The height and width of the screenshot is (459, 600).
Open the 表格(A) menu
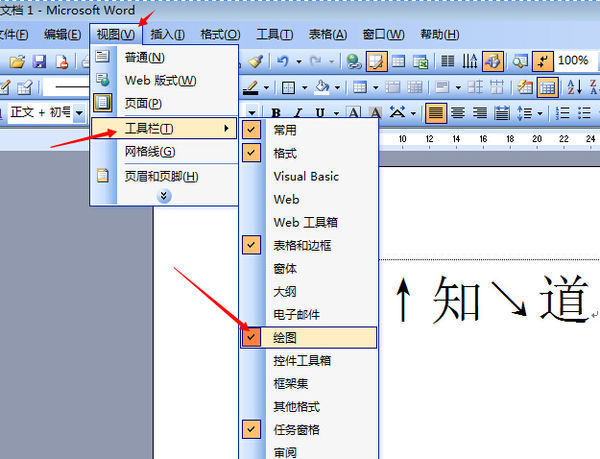(328, 34)
